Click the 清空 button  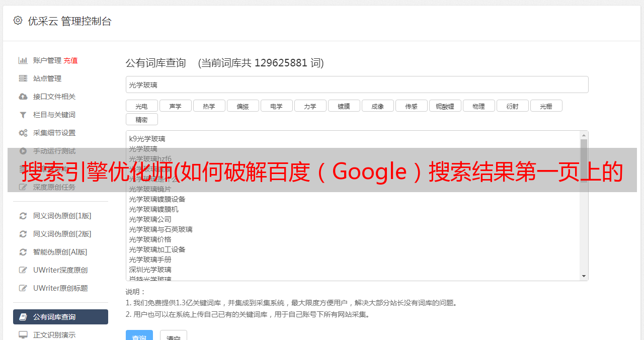173,335
